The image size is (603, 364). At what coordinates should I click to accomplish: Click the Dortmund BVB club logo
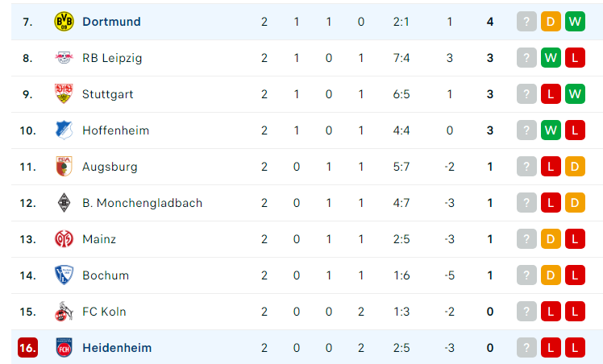(x=64, y=22)
